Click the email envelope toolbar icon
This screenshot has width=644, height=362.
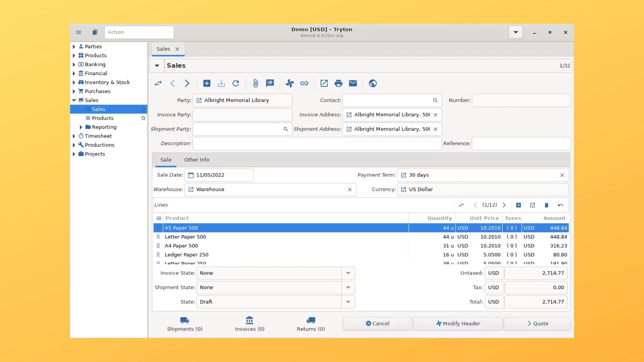[x=353, y=83]
